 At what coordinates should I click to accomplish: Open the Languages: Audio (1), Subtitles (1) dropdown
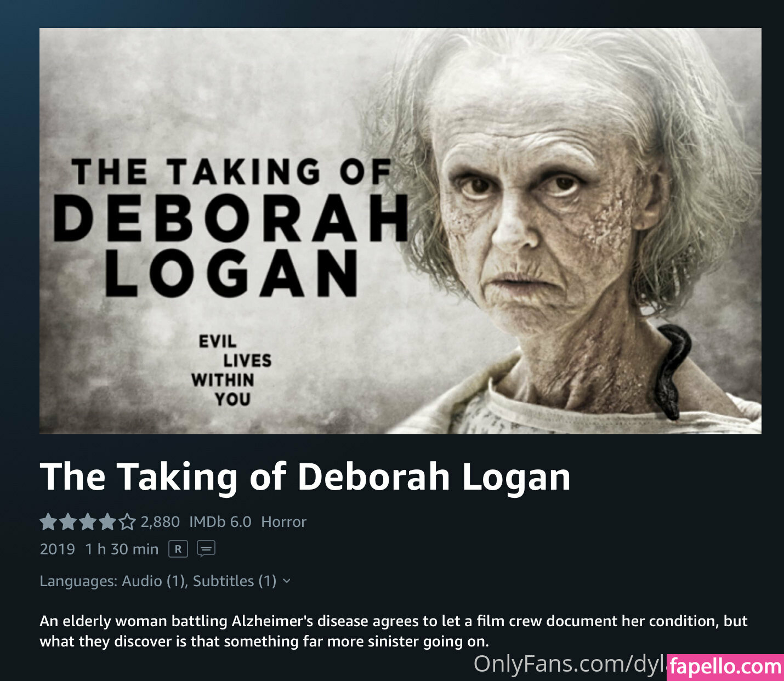coord(165,581)
